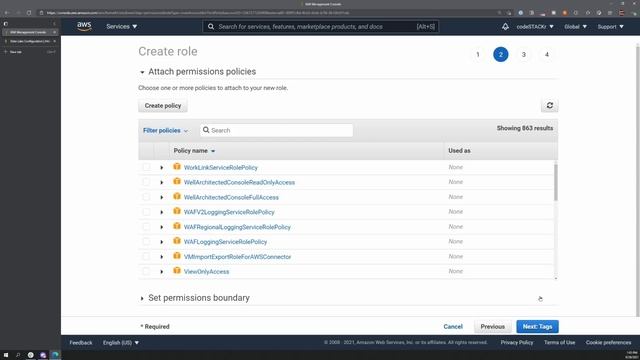Go to step 3 of Create role

(x=524, y=54)
